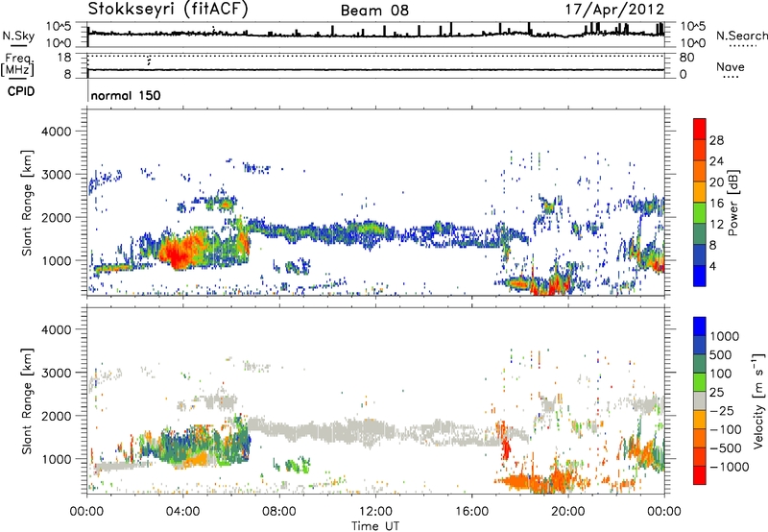Click the "12" power colorbar label

pyautogui.click(x=716, y=225)
